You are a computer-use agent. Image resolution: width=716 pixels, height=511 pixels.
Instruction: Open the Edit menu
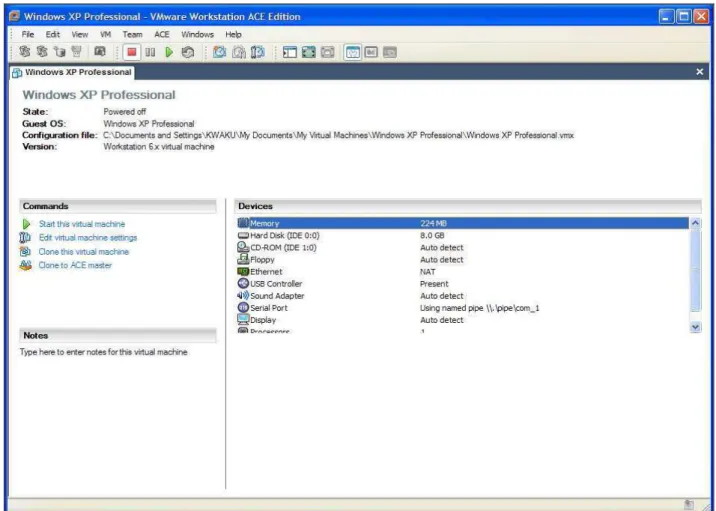pos(53,34)
